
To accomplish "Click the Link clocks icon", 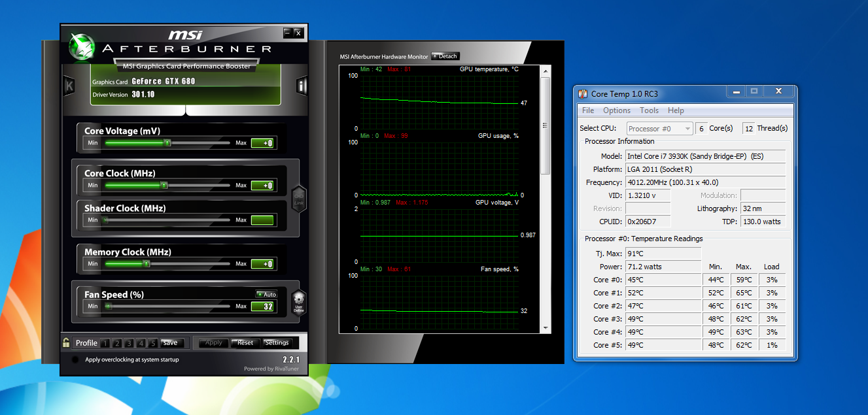I will point(298,199).
